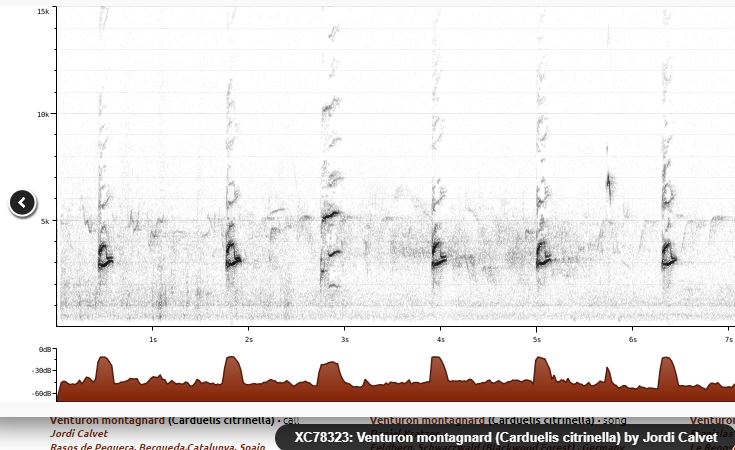The image size is (735, 450).
Task: Open the Venturon montagnard call recording link
Action: (x=162, y=420)
